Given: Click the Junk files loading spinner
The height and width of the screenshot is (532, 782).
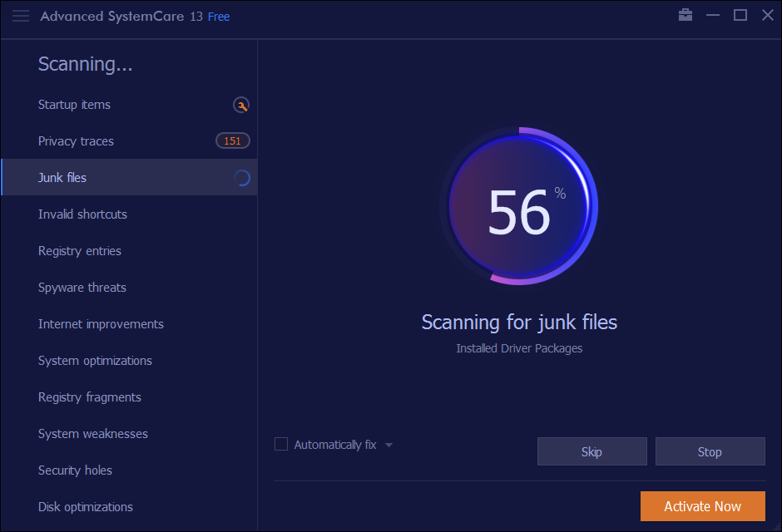Looking at the screenshot, I should click(x=241, y=178).
